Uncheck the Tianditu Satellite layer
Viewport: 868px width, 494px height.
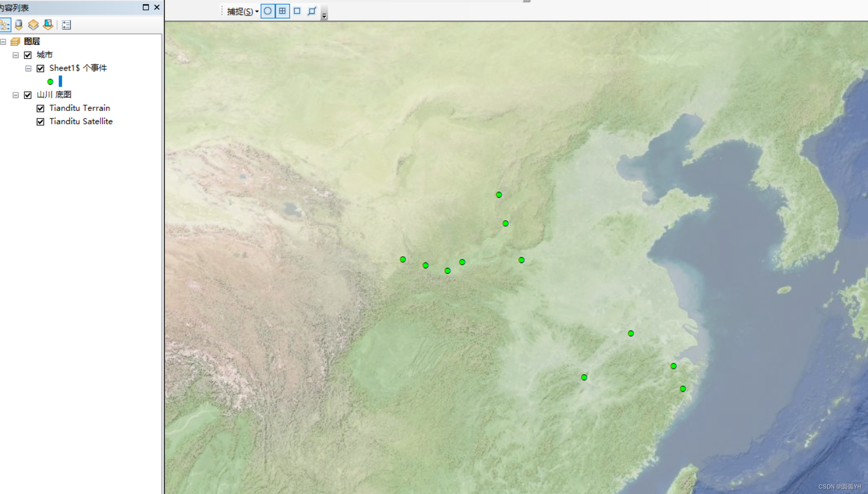40,121
